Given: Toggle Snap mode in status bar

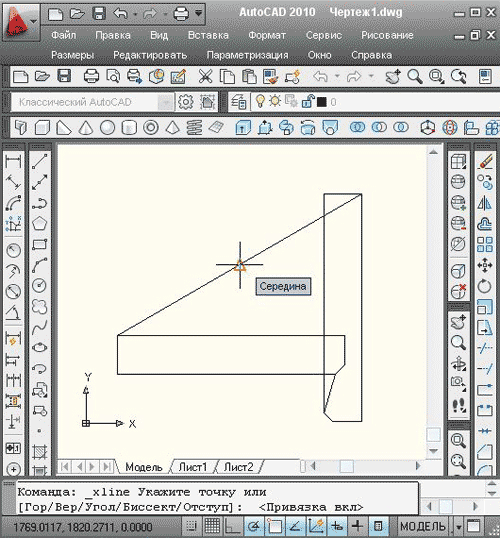Looking at the screenshot, I should [192, 526].
